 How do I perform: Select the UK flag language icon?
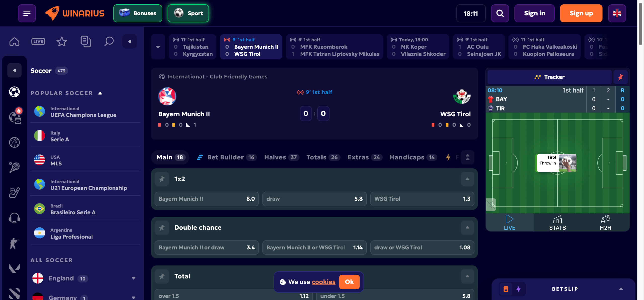coord(617,13)
